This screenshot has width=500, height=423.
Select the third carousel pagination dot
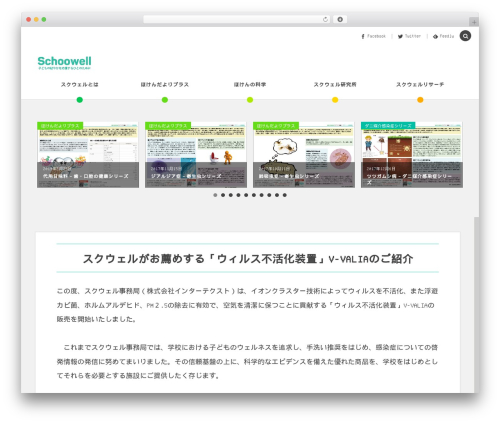click(231, 195)
